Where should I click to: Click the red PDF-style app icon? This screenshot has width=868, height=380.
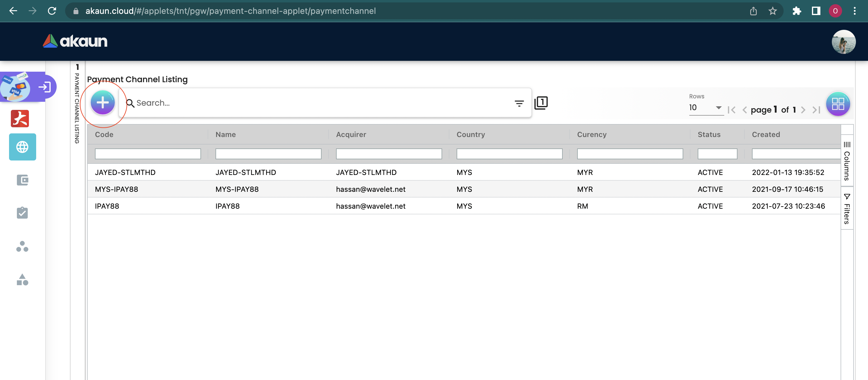point(20,118)
